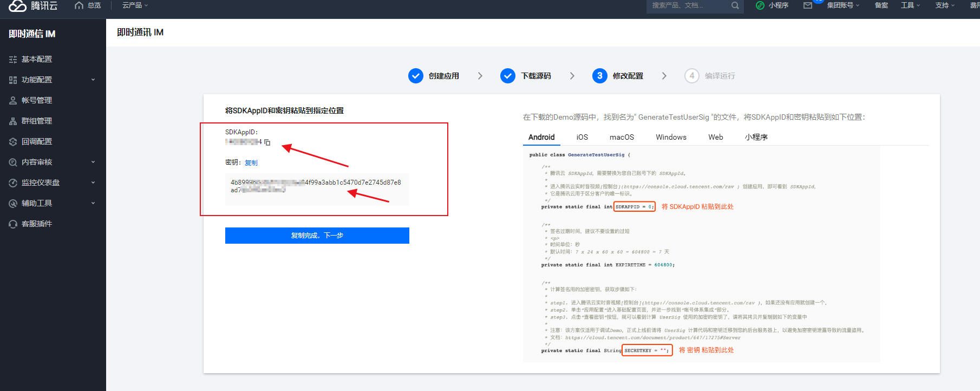Viewport: 980px width, 391px height.
Task: Click the 功能配置 sidebar icon
Action: [x=13, y=80]
